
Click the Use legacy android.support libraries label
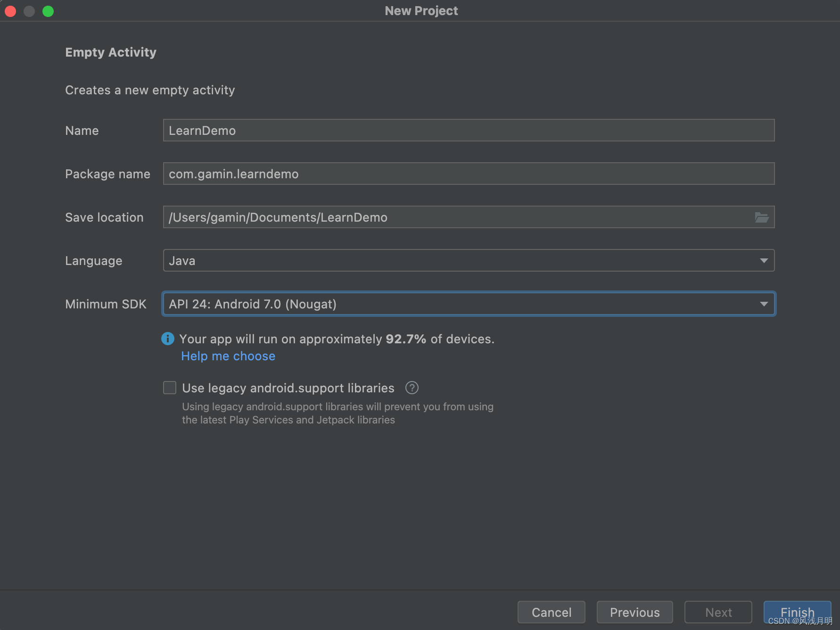pos(288,388)
